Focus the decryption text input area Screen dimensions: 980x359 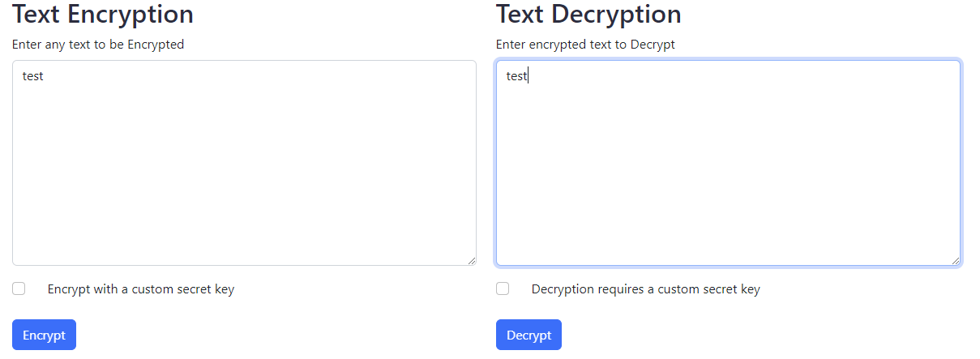[728, 163]
